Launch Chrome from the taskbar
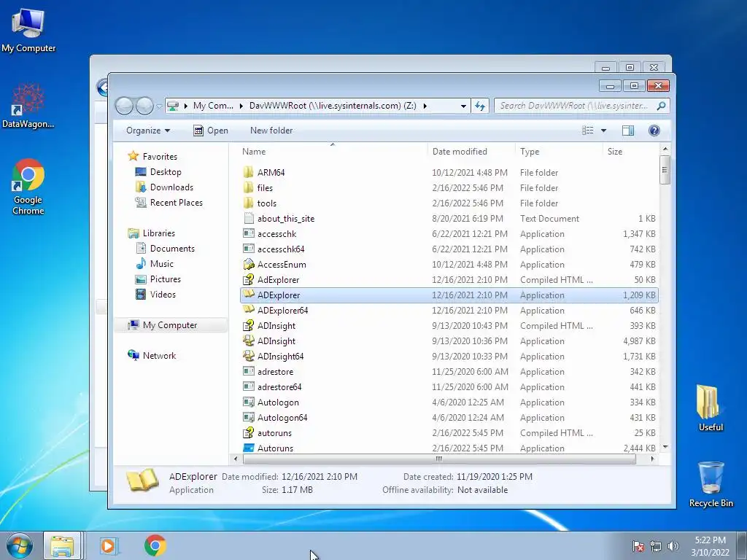This screenshot has width=747, height=560. click(155, 545)
